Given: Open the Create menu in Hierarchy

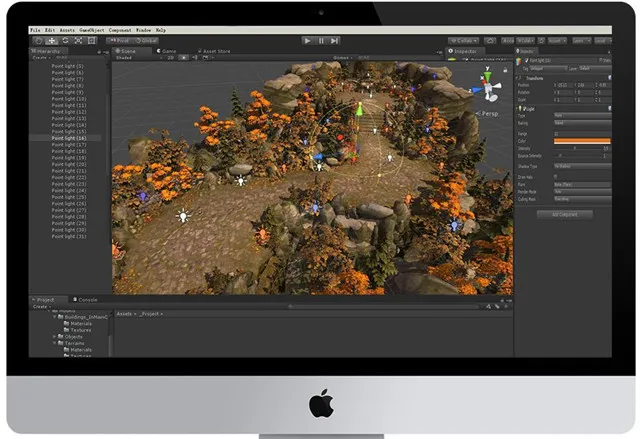Looking at the screenshot, I should click(x=42, y=58).
